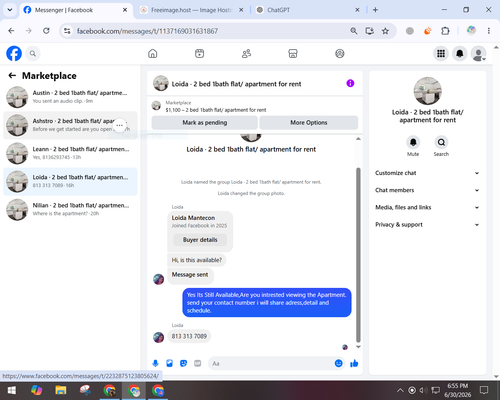Viewport: 500px width, 400px height.
Task: Open the Marketplace storefront icon
Action: point(293,53)
